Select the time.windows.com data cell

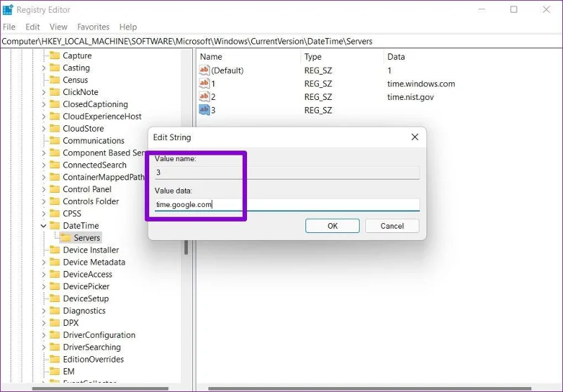(x=421, y=84)
